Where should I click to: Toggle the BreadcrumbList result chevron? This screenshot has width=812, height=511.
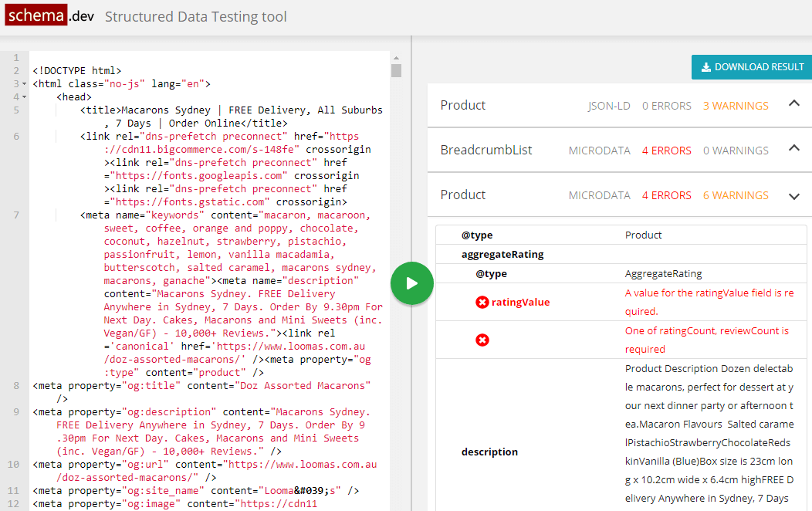coord(793,148)
